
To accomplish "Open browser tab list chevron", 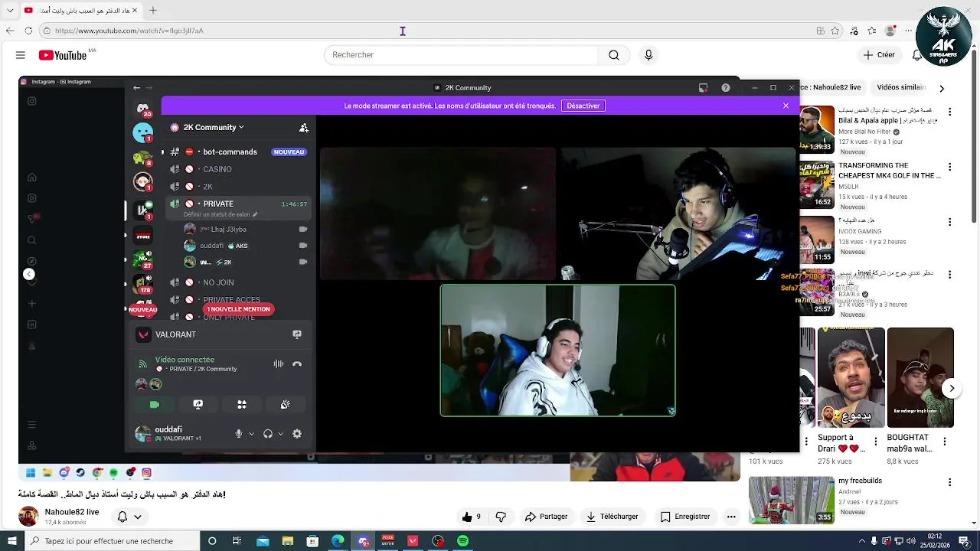I will (10, 10).
